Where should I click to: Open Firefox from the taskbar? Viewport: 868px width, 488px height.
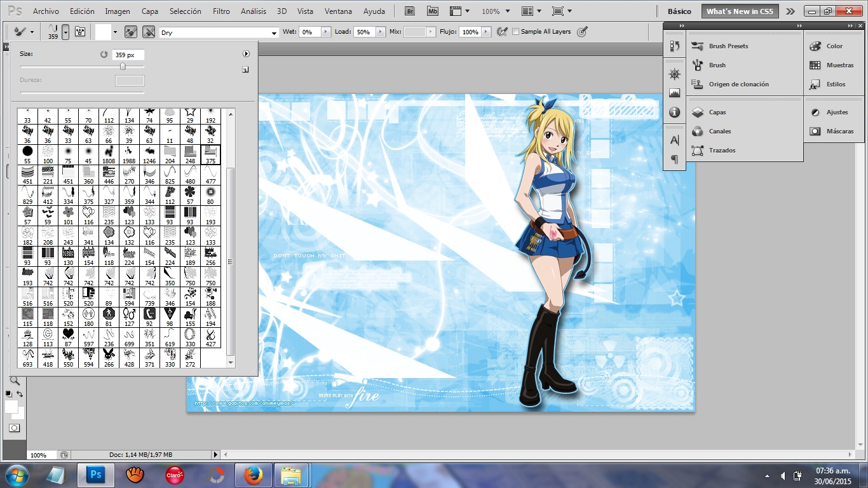[253, 475]
